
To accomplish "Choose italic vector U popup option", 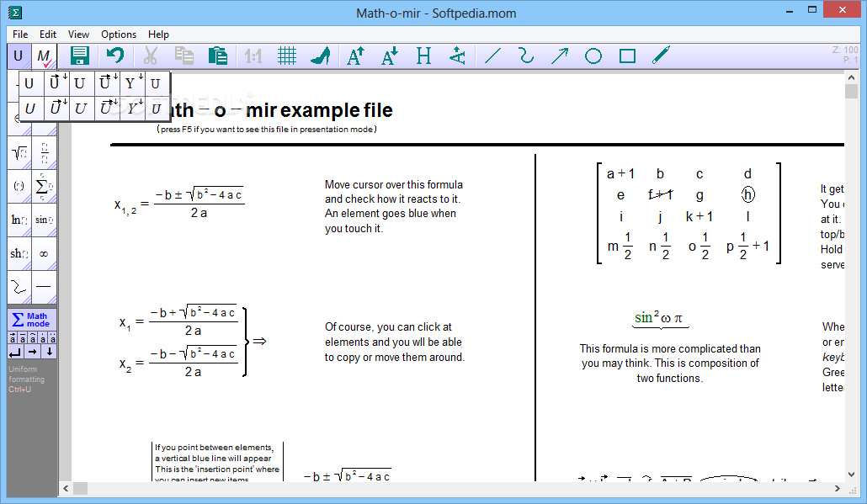I will point(56,109).
